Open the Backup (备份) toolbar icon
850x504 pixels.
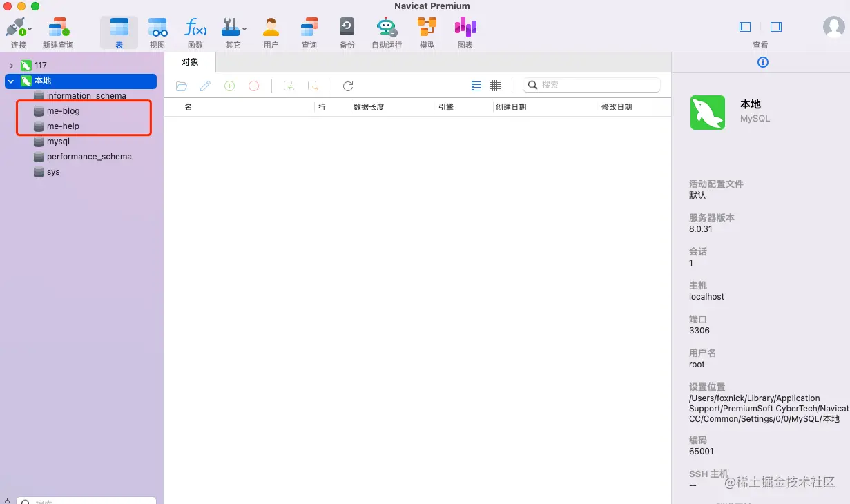click(347, 28)
